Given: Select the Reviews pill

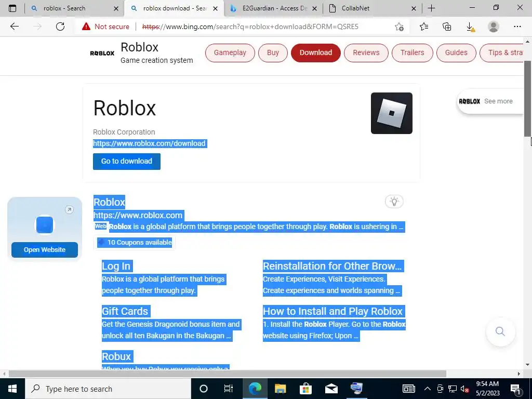Looking at the screenshot, I should pyautogui.click(x=366, y=52).
